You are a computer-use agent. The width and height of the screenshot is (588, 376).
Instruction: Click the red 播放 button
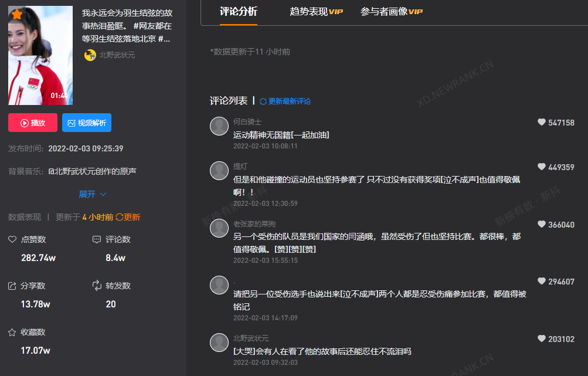pos(32,123)
